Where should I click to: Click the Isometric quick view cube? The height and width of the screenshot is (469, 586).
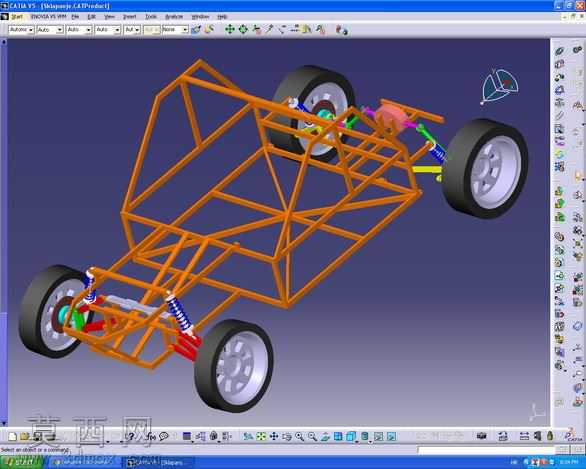[351, 436]
